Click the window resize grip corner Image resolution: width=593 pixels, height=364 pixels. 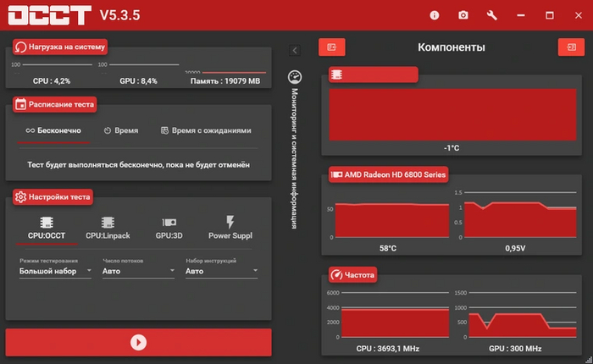[x=589, y=360]
